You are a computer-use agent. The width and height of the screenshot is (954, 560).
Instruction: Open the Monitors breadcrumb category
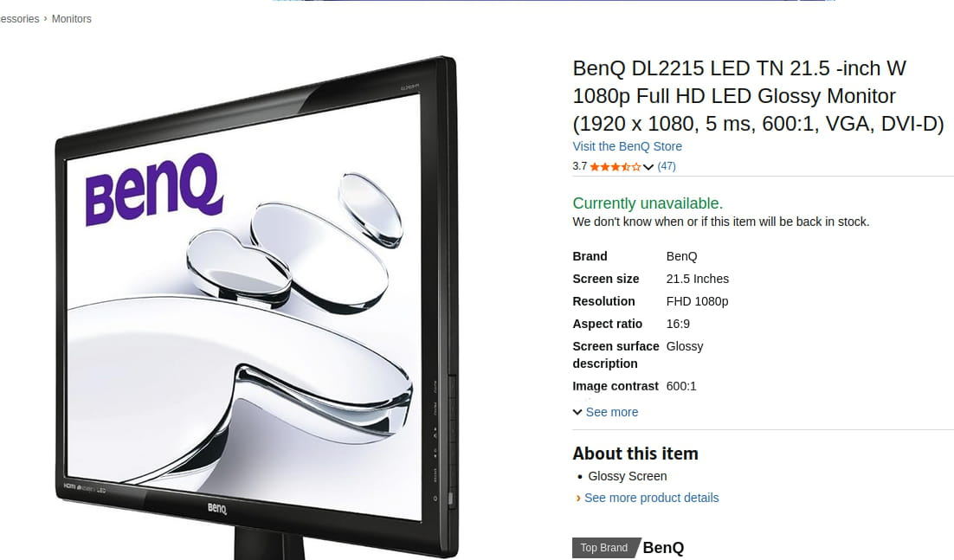[x=71, y=19]
